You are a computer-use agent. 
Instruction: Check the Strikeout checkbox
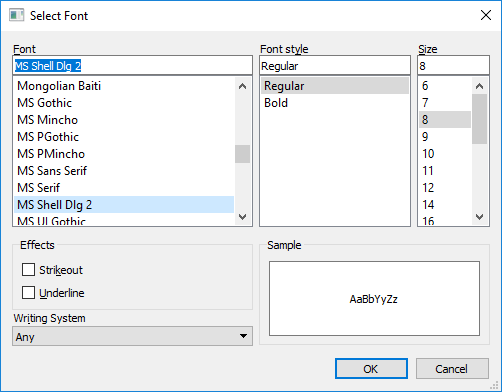click(x=28, y=270)
